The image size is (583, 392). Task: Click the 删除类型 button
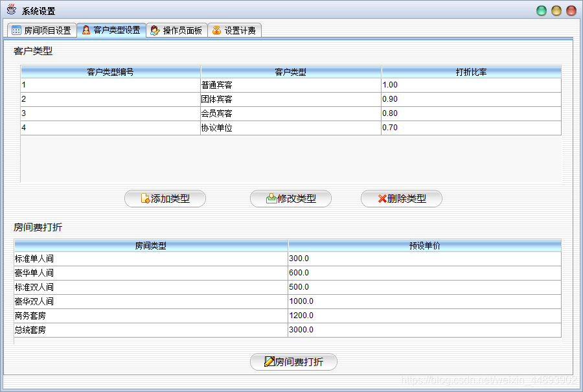tap(402, 199)
